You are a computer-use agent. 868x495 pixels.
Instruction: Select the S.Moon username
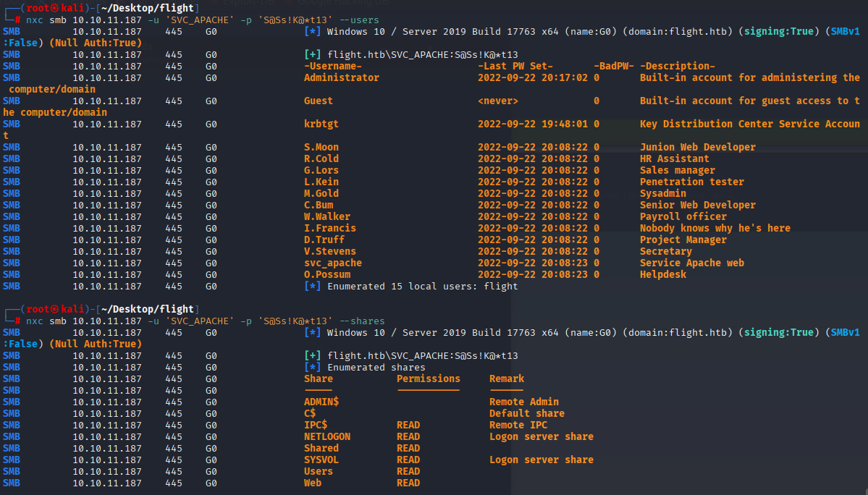[321, 148]
